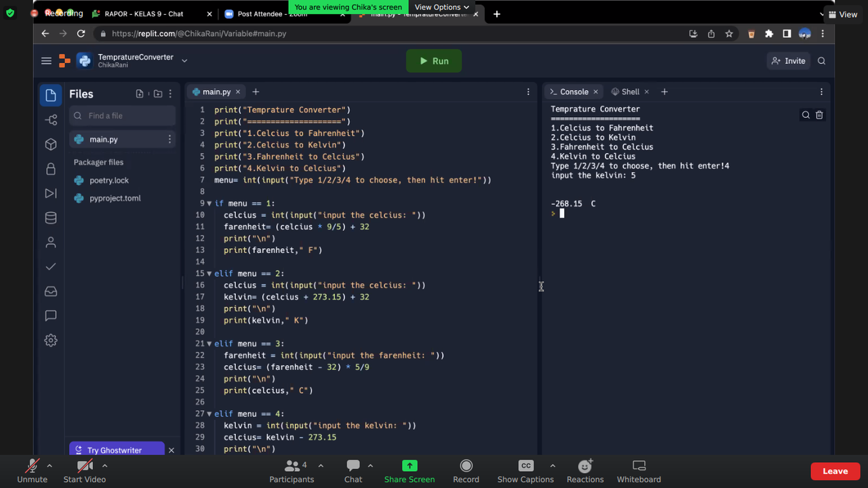Start Zoom Record
Viewport: 868px width, 488px height.
tap(466, 470)
